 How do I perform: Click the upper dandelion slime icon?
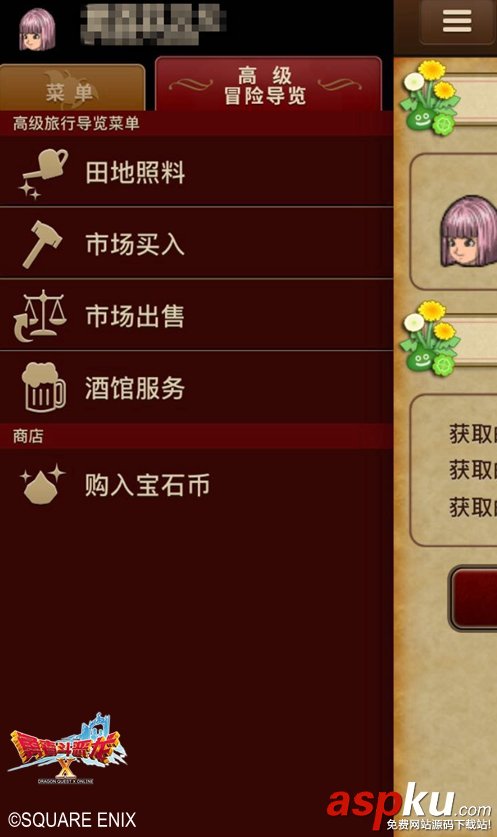point(430,96)
